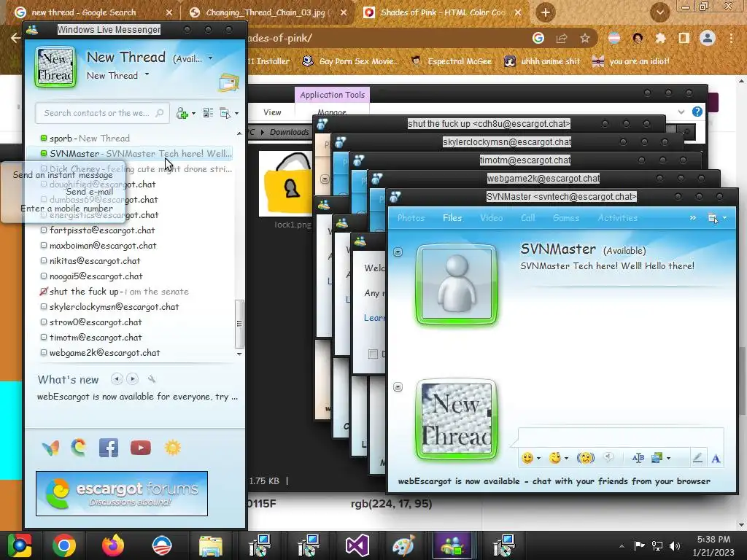Switch to handwriting pen input mode
The image size is (747, 560).
697,458
